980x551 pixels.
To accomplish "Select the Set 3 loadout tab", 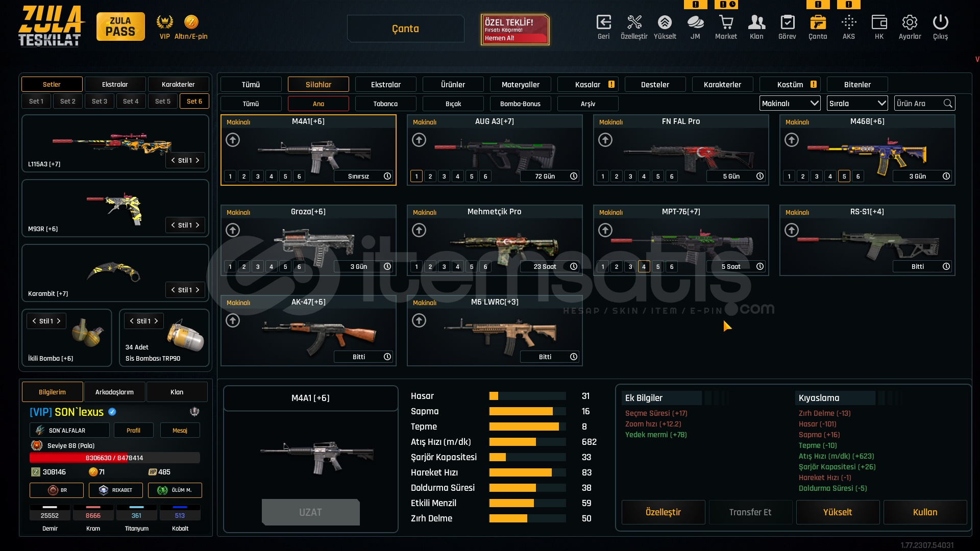I will tap(100, 101).
